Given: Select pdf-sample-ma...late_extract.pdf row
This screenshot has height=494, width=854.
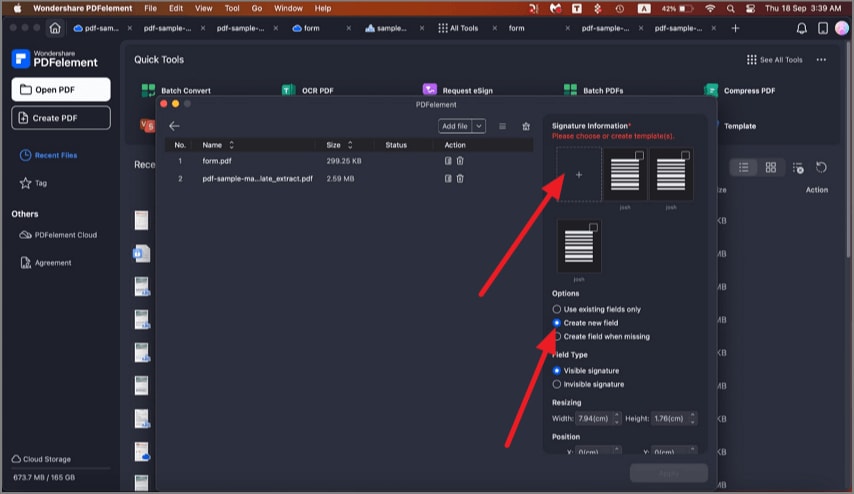Looking at the screenshot, I should (349, 179).
